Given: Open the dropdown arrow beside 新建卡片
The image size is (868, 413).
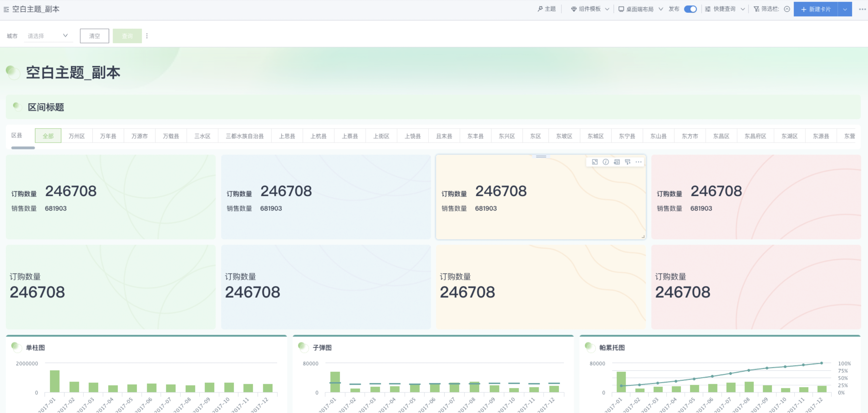Looking at the screenshot, I should tap(845, 9).
